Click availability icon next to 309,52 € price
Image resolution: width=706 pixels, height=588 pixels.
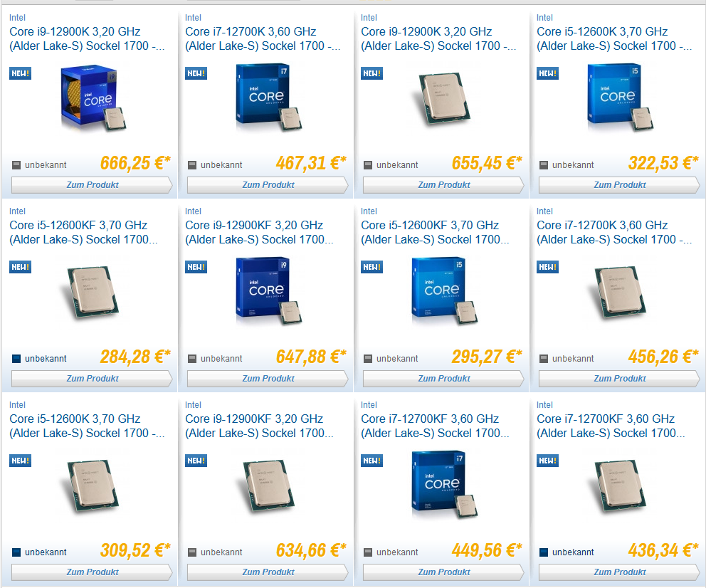click(x=16, y=552)
